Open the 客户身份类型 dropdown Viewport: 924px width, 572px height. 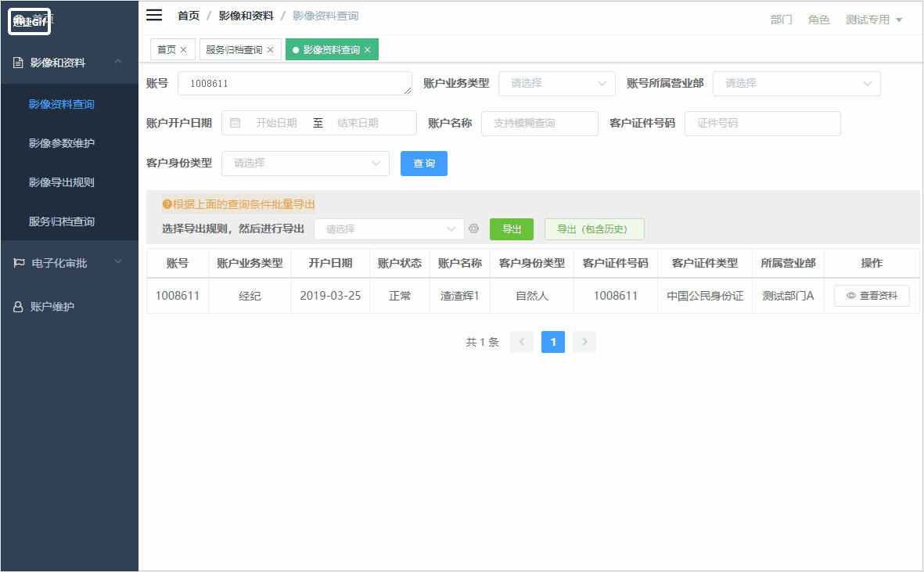coord(305,164)
